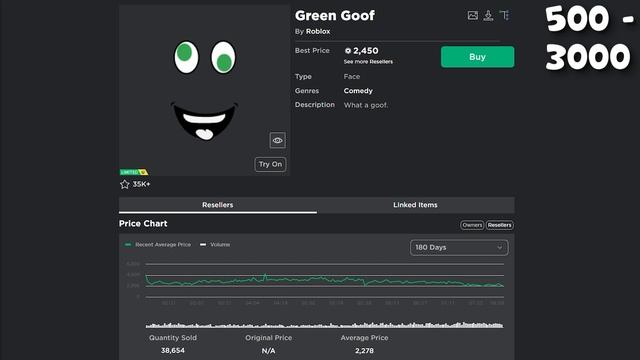Viewport: 640px width, 360px height.
Task: Click the 35K+ favorites count
Action: pyautogui.click(x=141, y=184)
